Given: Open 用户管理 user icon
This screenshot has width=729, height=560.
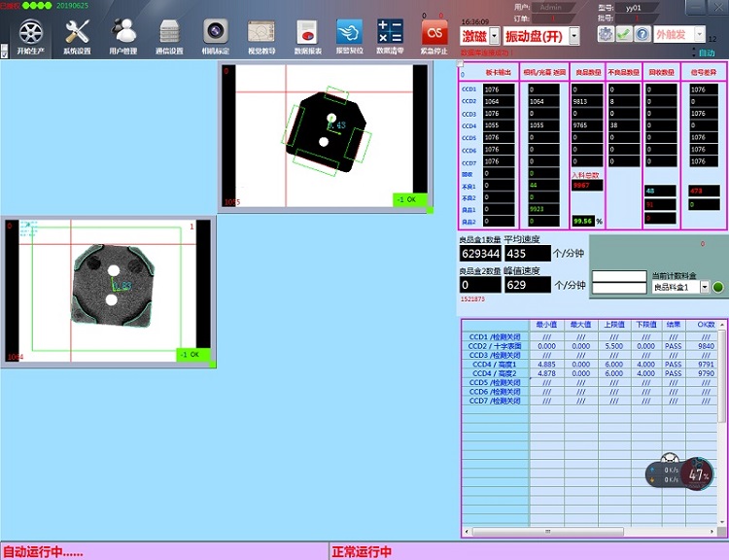Looking at the screenshot, I should (x=123, y=31).
